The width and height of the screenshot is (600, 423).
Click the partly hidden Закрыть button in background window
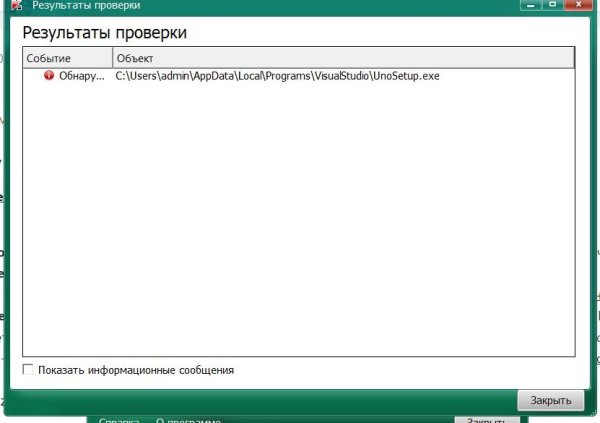[487, 420]
